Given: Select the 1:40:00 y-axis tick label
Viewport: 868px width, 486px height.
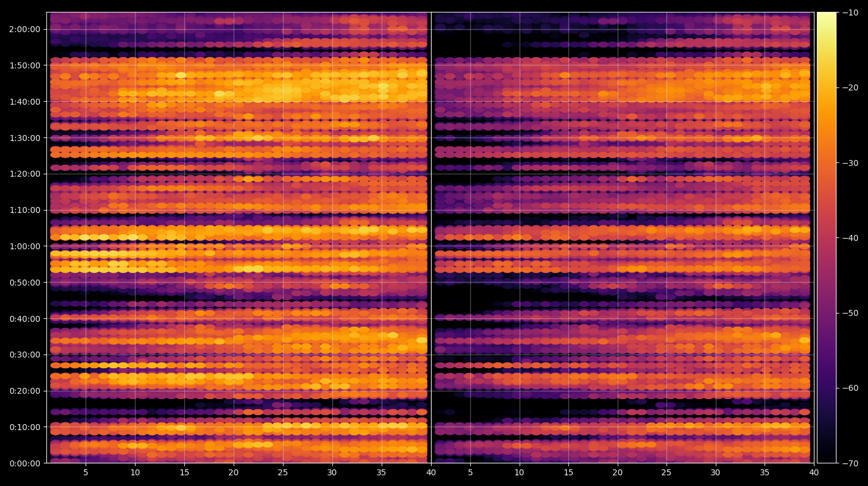Looking at the screenshot, I should [x=24, y=102].
